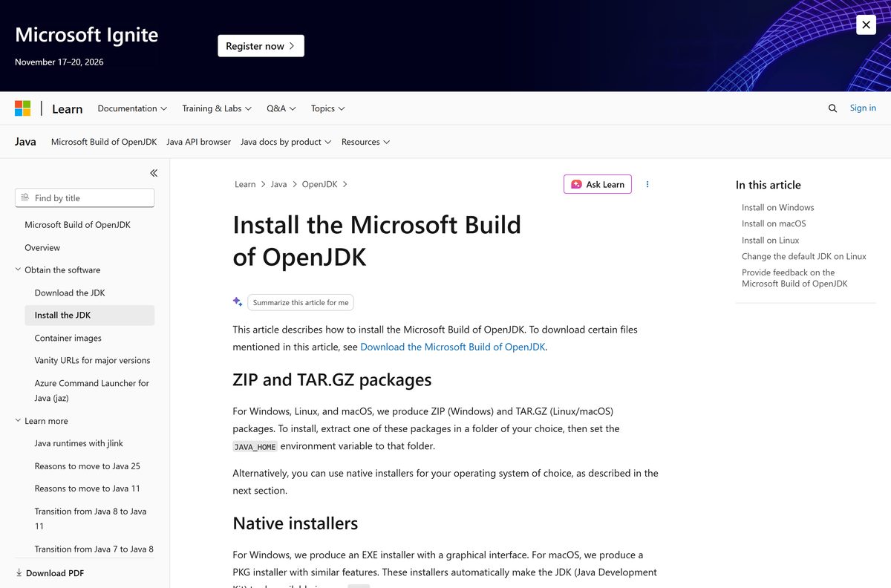Jump to Change the default JDK on Linux
This screenshot has width=891, height=588.
pyautogui.click(x=804, y=256)
